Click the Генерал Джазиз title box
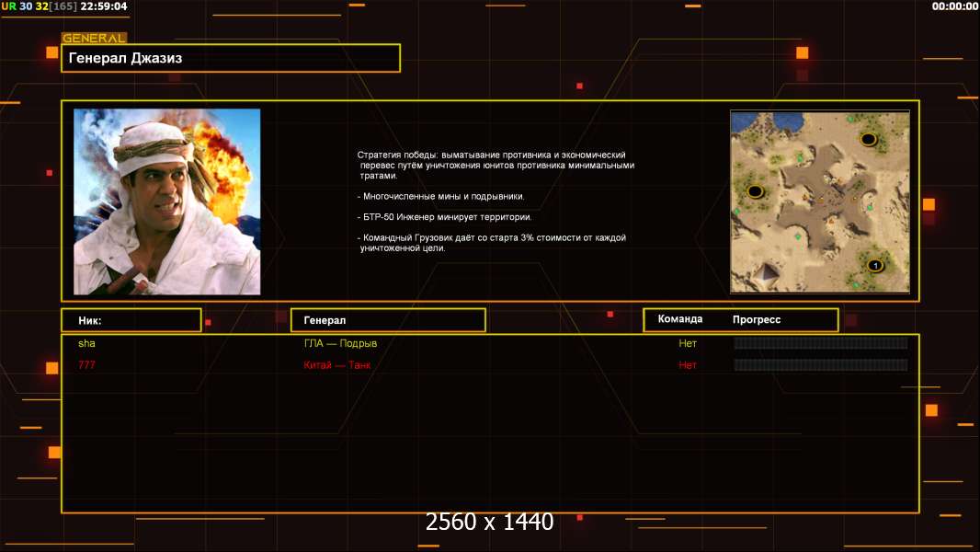Viewport: 980px width, 552px height. (x=230, y=58)
